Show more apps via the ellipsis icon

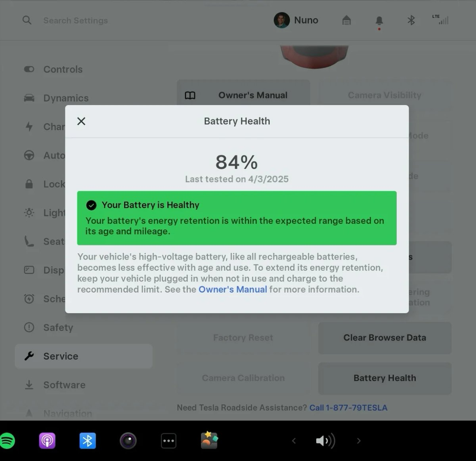pyautogui.click(x=168, y=441)
